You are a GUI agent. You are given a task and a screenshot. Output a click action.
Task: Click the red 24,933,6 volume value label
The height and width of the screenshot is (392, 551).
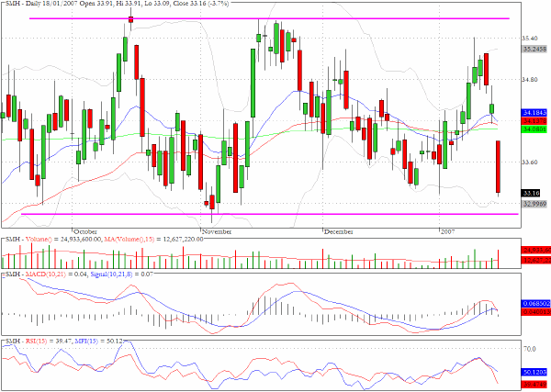[536, 250]
